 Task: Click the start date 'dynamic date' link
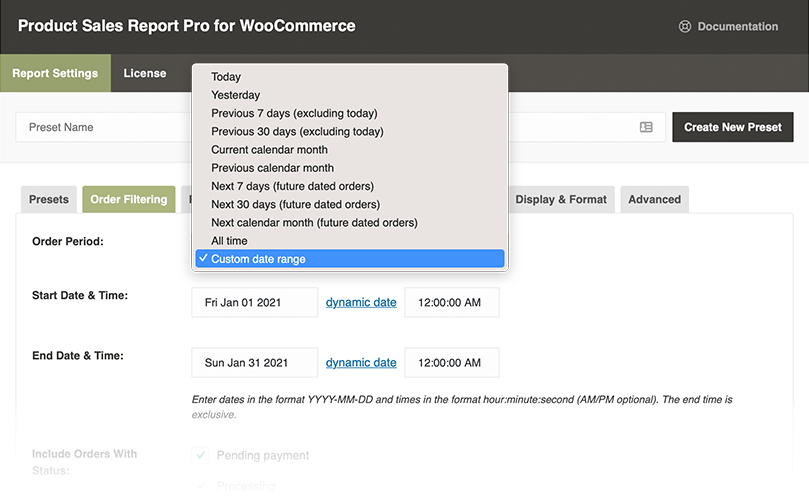[x=361, y=302]
